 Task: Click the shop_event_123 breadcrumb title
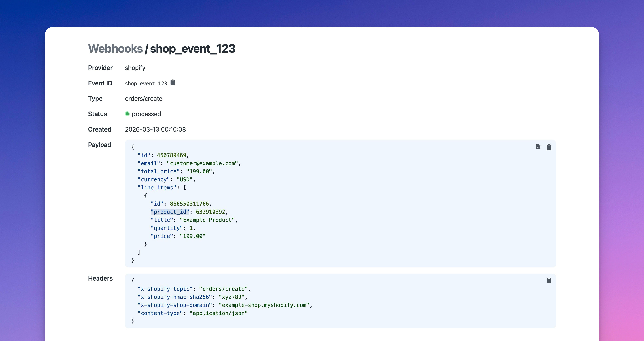coord(193,49)
